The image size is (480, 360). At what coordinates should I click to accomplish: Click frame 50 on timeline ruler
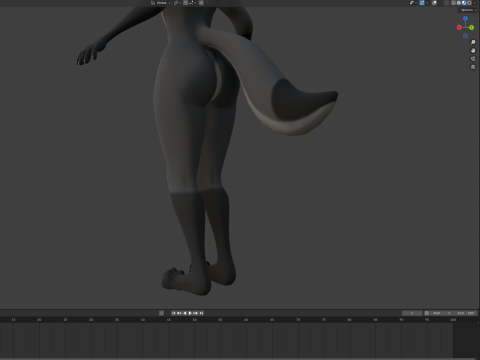click(194, 320)
